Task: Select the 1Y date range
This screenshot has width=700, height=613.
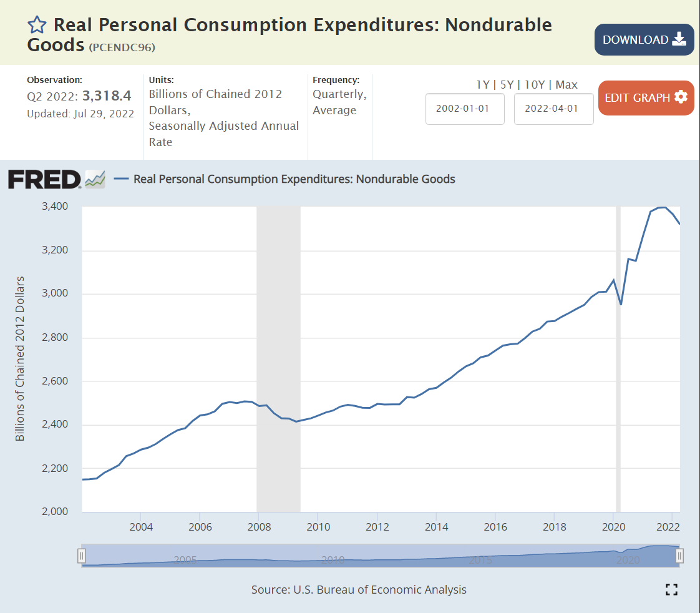Action: coord(483,85)
